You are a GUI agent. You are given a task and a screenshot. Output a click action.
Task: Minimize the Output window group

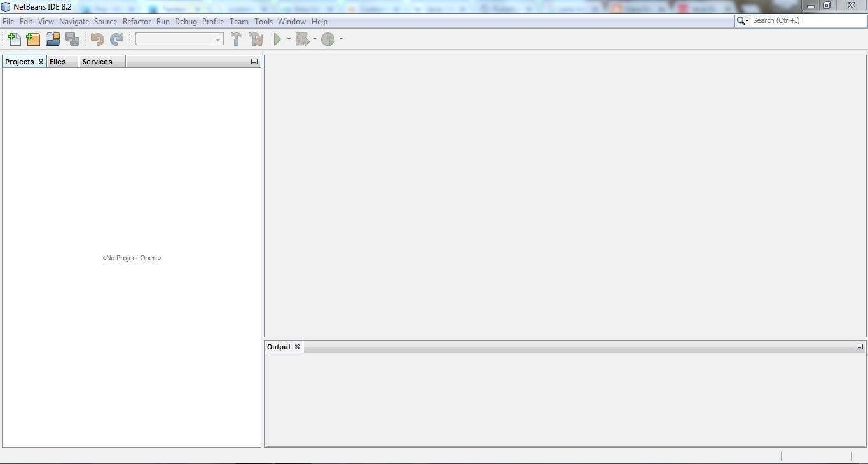point(860,347)
